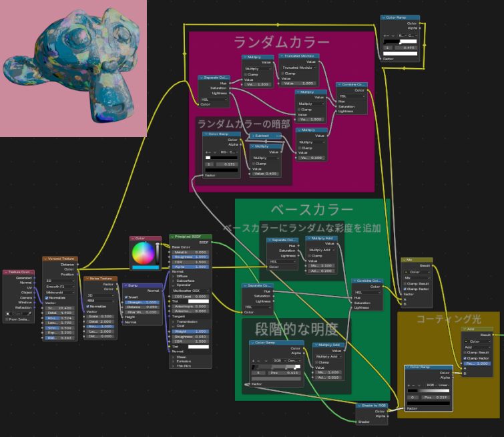The height and width of the screenshot is (437, 504).
Task: Click the object eyedropper in Texture Coordinate node
Action: tap(29, 313)
